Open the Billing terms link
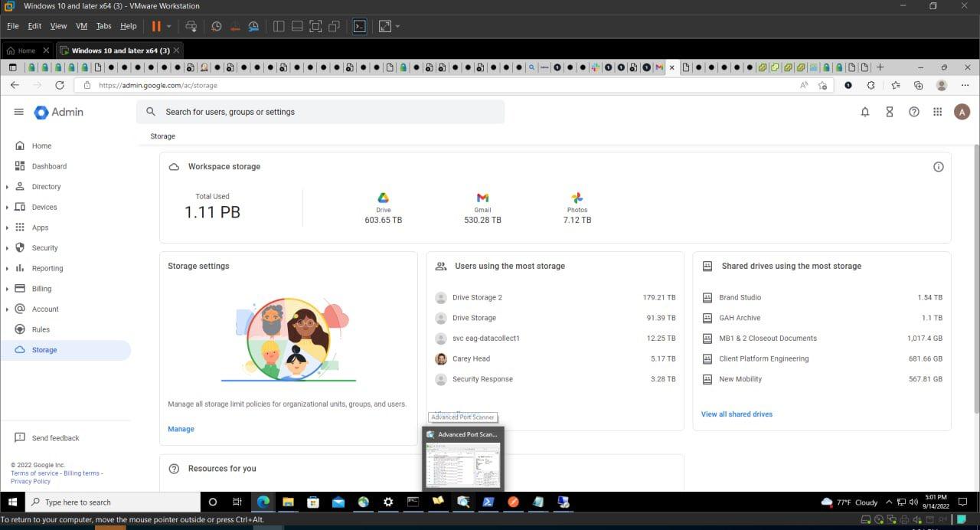 pyautogui.click(x=81, y=473)
